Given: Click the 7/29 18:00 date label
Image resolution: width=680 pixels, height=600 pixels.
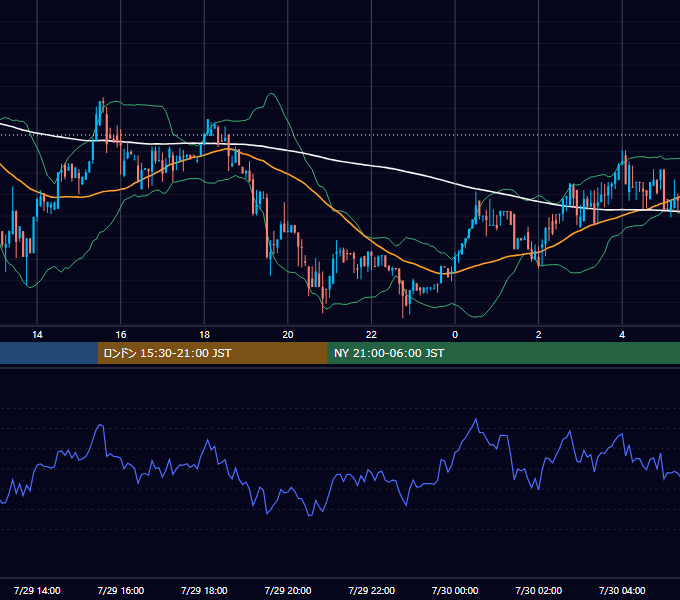Looking at the screenshot, I should (204, 590).
